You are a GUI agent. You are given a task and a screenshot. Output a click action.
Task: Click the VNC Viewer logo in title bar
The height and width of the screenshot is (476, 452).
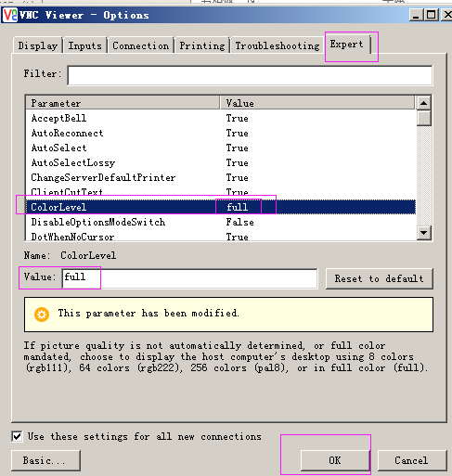[x=10, y=15]
